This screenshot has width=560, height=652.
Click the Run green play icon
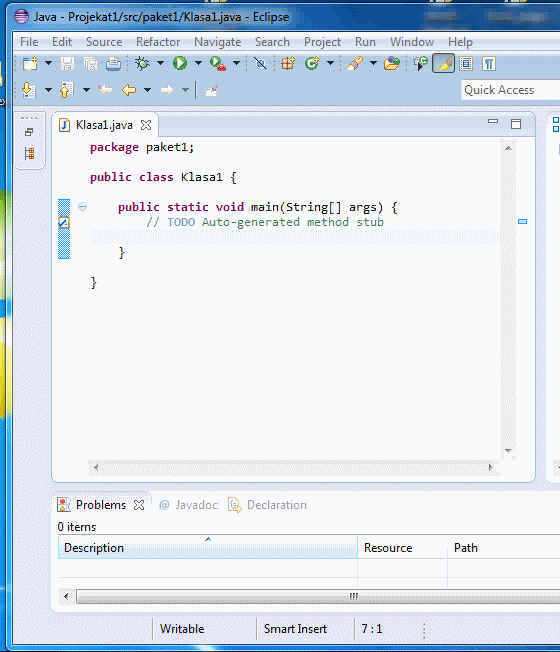point(180,63)
